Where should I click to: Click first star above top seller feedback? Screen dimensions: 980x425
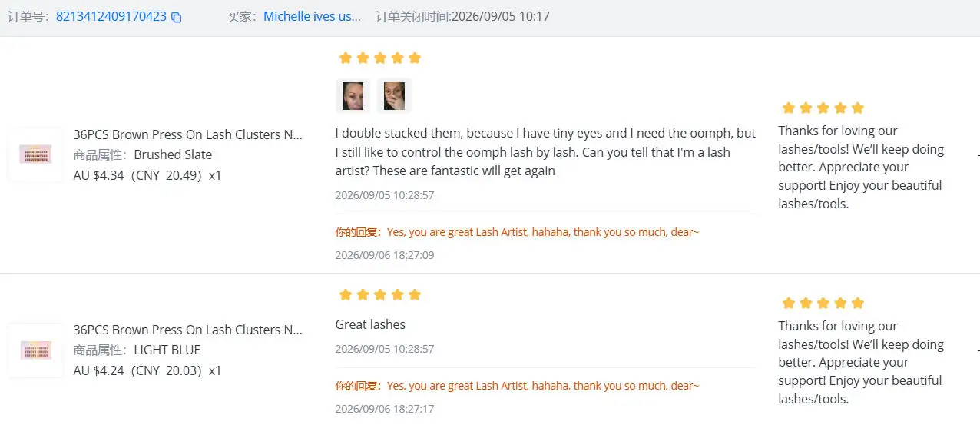788,108
